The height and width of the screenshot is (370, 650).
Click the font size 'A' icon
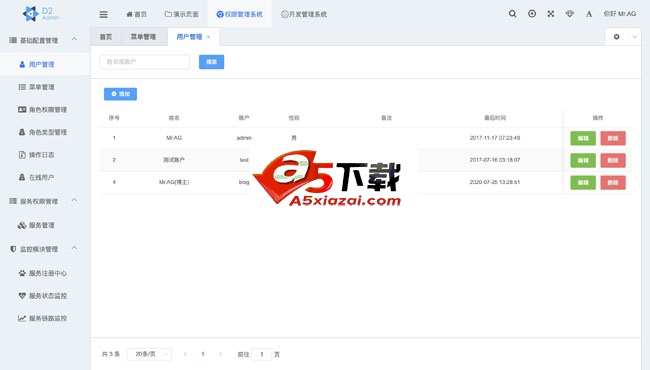pyautogui.click(x=589, y=14)
